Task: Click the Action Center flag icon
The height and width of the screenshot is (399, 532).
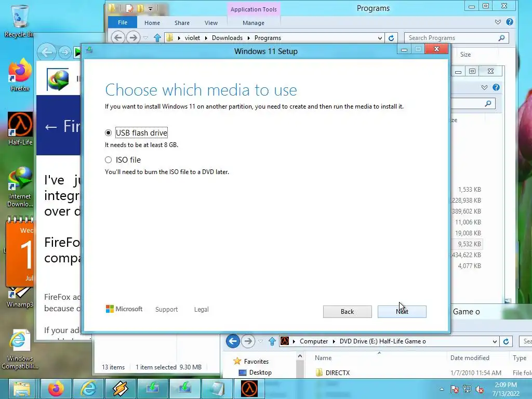Action: [x=454, y=389]
